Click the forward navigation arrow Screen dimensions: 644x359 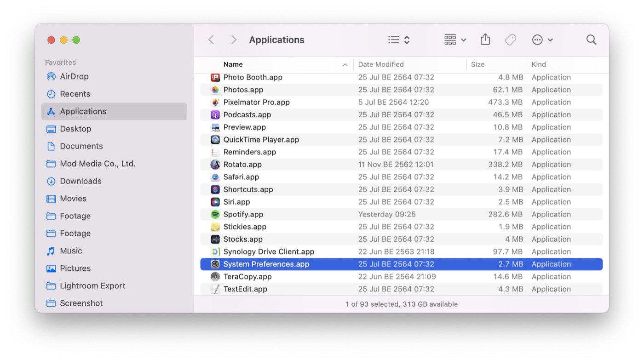[234, 40]
